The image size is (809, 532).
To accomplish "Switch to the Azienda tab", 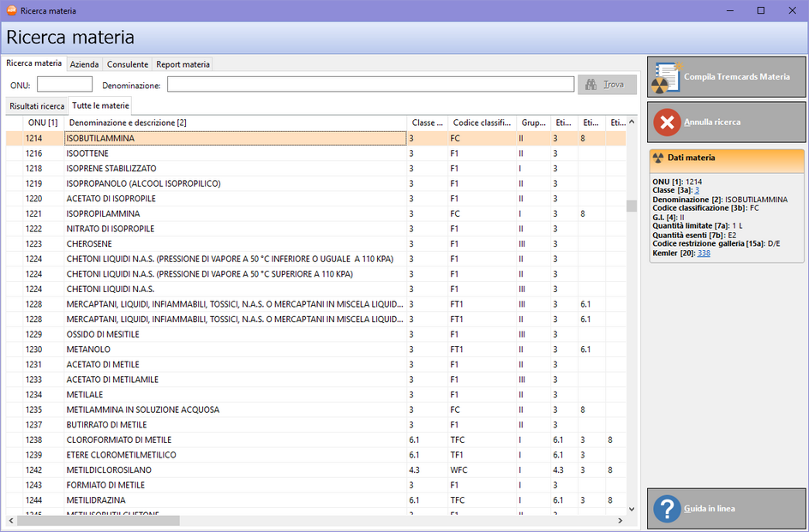I will (x=84, y=64).
